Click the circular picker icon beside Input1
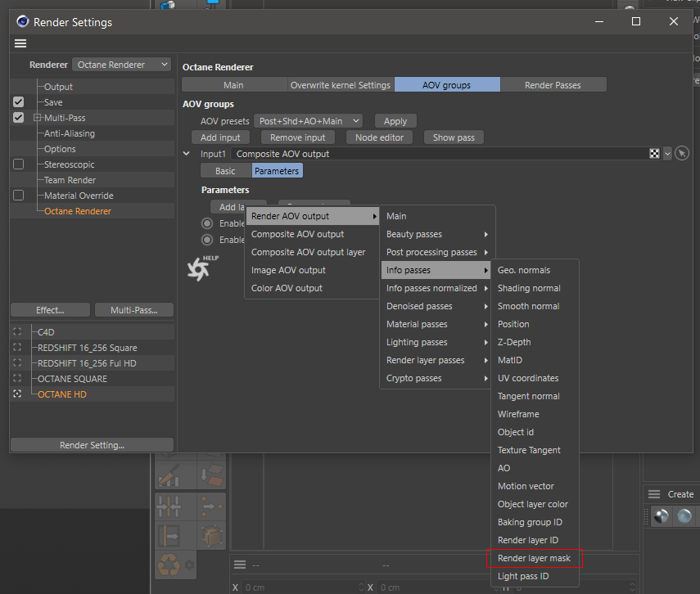 tap(682, 154)
